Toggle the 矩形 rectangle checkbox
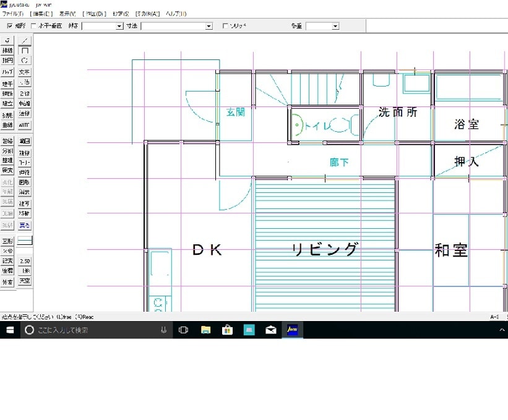The height and width of the screenshot is (420, 508). point(10,25)
